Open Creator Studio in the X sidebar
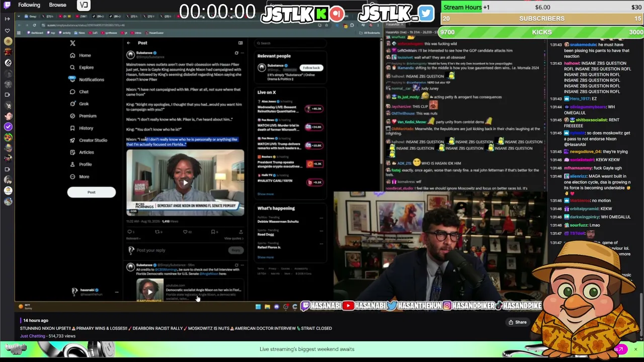644x362 pixels. [x=89, y=140]
